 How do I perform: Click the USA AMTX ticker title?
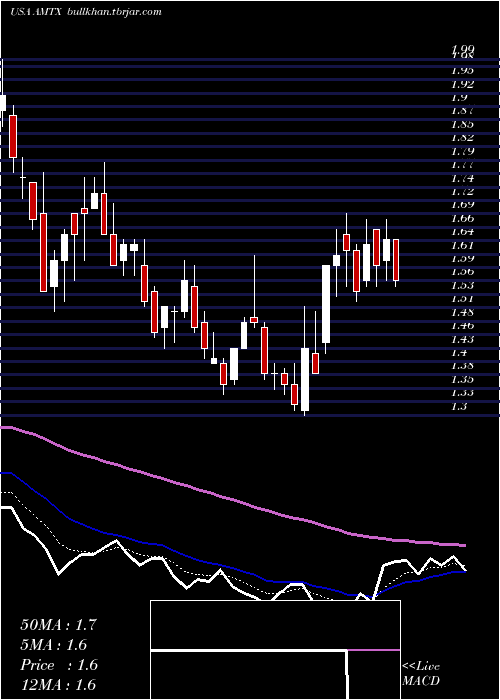(37, 12)
